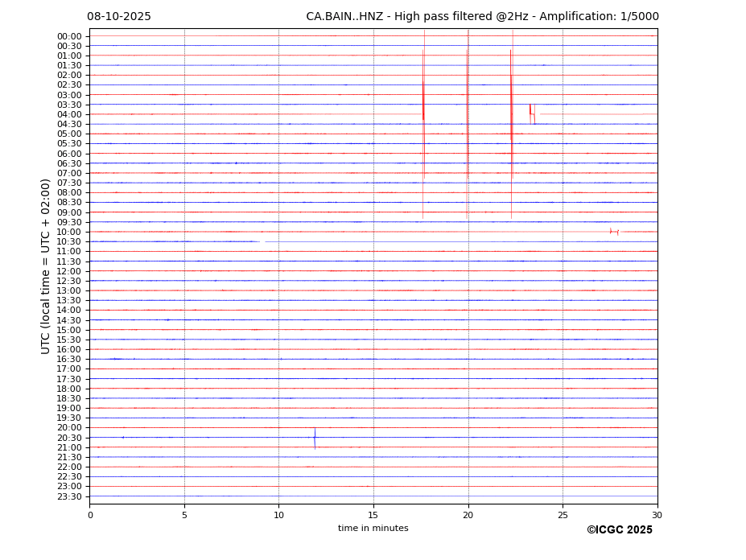Click the 04:00 time row label
The height and width of the screenshot is (560, 746).
point(69,114)
